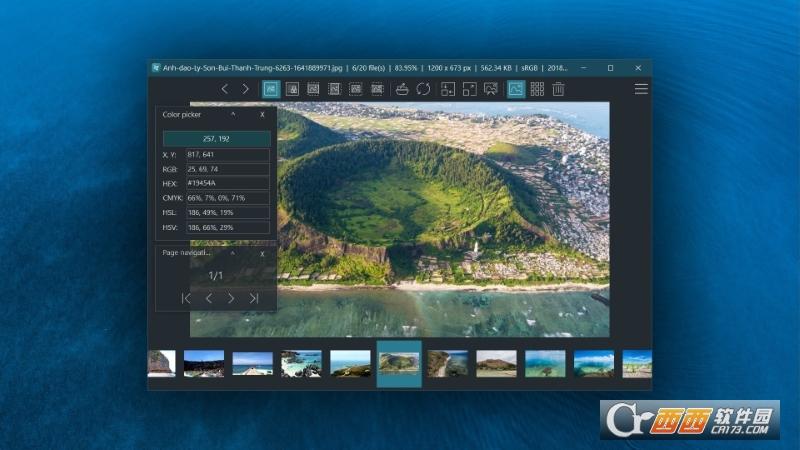Close the Page navigation panel
The width and height of the screenshot is (800, 450).
pos(262,254)
